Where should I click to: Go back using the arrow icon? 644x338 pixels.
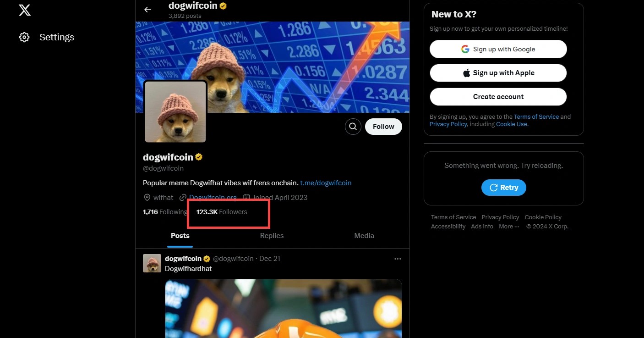[147, 10]
